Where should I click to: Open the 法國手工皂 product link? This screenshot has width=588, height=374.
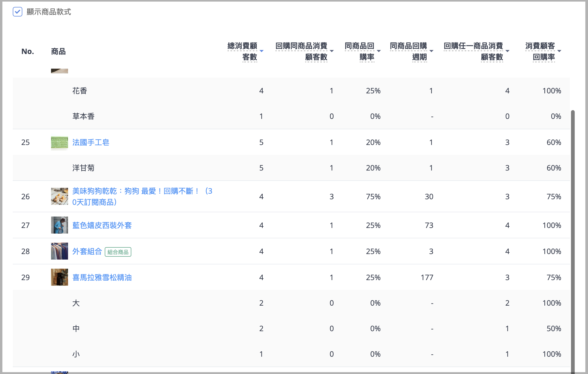coord(91,142)
